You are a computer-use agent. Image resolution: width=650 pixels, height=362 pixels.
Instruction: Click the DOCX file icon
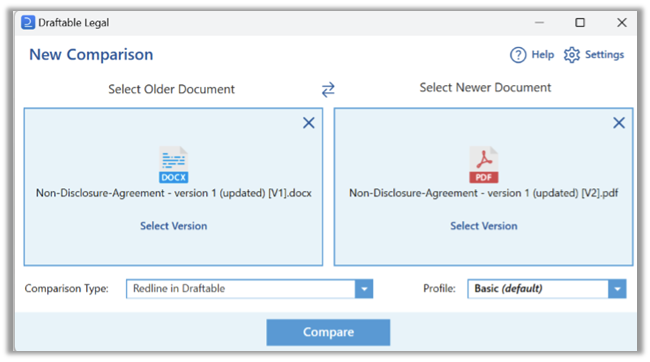(173, 165)
